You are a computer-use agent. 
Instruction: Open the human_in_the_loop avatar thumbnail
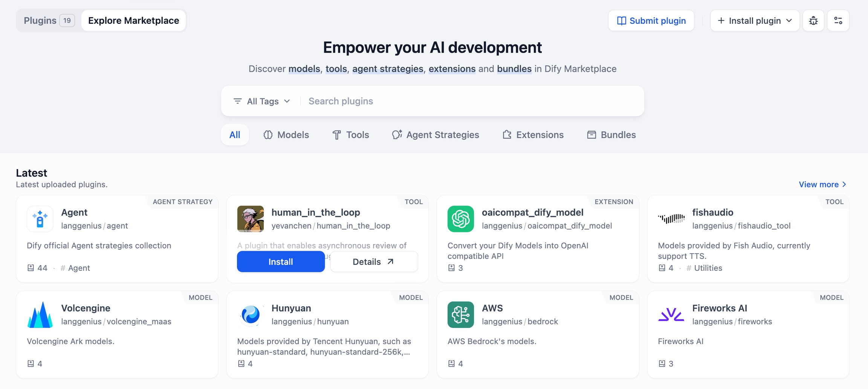[x=251, y=219]
